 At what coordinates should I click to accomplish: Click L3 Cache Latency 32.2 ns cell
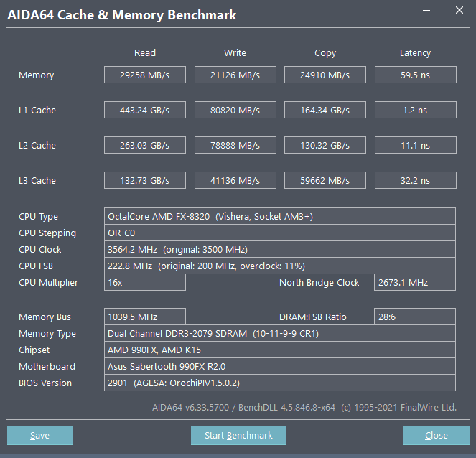coord(416,180)
